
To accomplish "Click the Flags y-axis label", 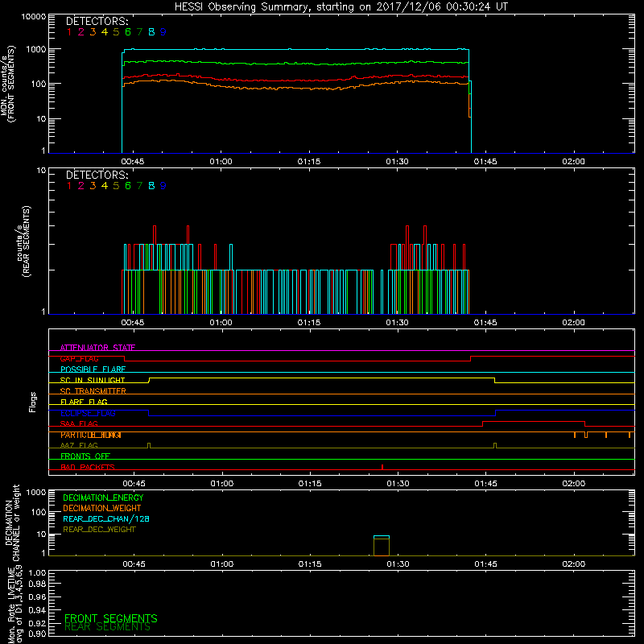I will pyautogui.click(x=33, y=402).
